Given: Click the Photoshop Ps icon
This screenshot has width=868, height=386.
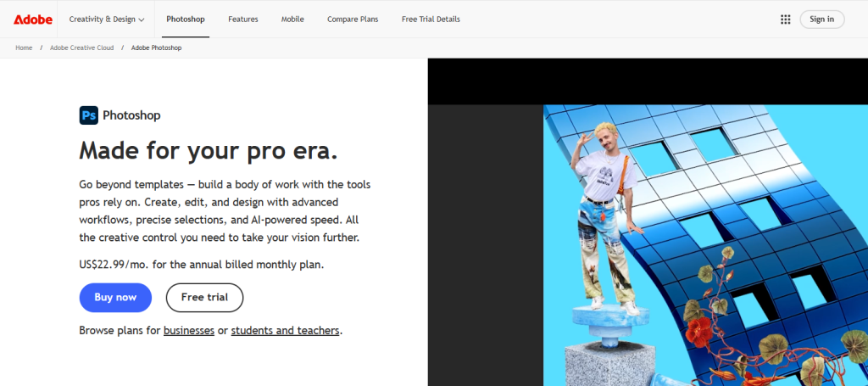Looking at the screenshot, I should 88,115.
